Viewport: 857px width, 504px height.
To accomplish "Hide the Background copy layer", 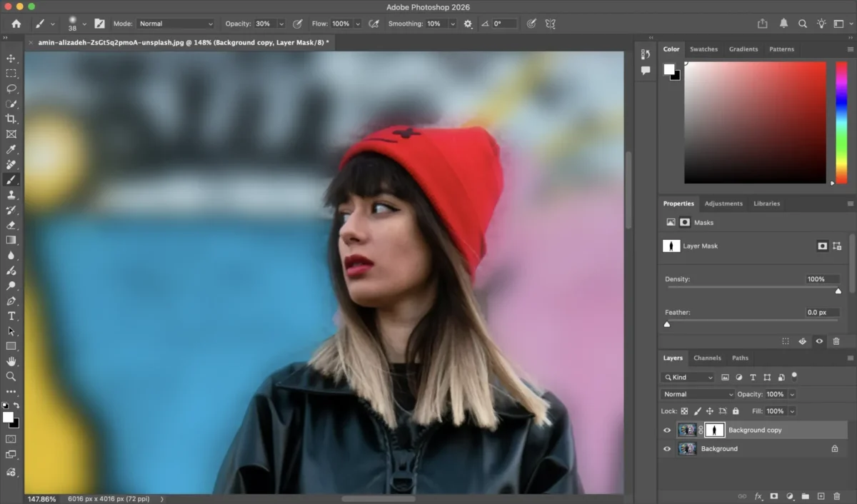I will tap(667, 430).
